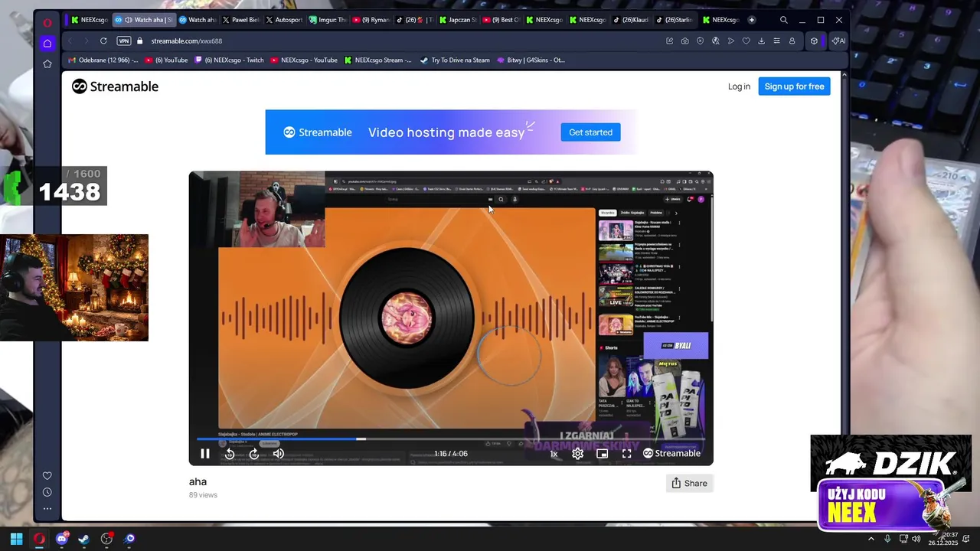Open Opera GX from the taskbar
Viewport: 980px width, 551px height.
[x=39, y=539]
